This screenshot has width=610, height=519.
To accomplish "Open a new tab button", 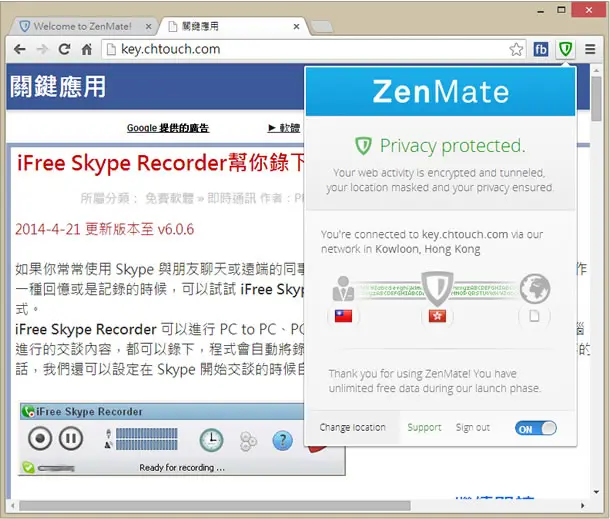I will (322, 27).
